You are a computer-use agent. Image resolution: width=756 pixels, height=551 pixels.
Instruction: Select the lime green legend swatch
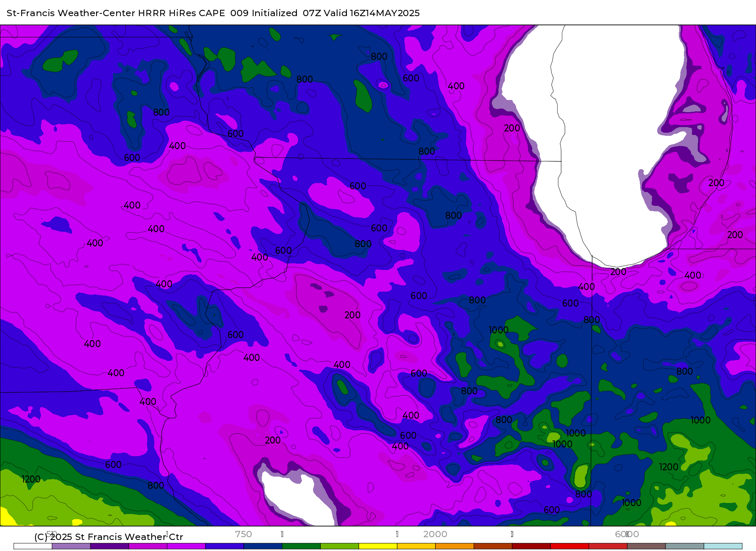339,546
